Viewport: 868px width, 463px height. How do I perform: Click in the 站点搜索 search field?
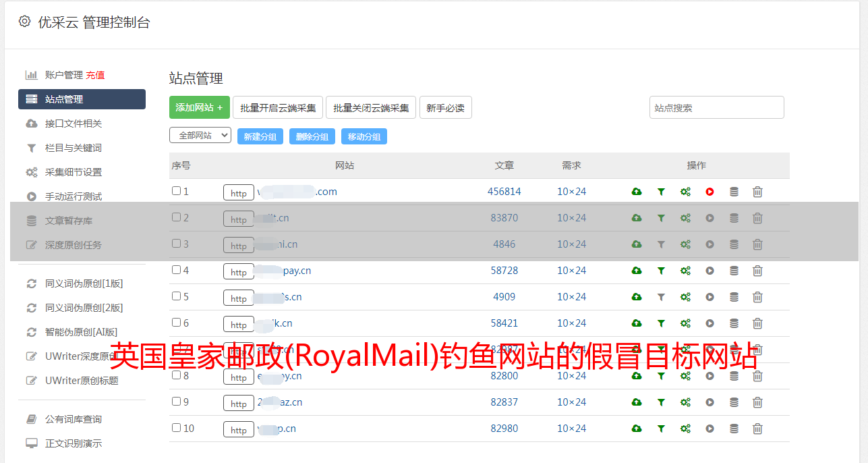coord(717,107)
